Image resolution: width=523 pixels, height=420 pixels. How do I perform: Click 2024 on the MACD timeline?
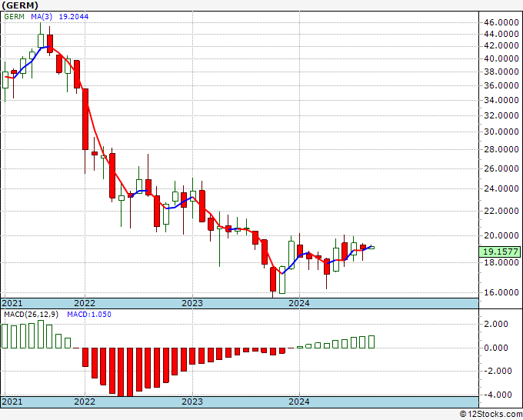pyautogui.click(x=299, y=402)
